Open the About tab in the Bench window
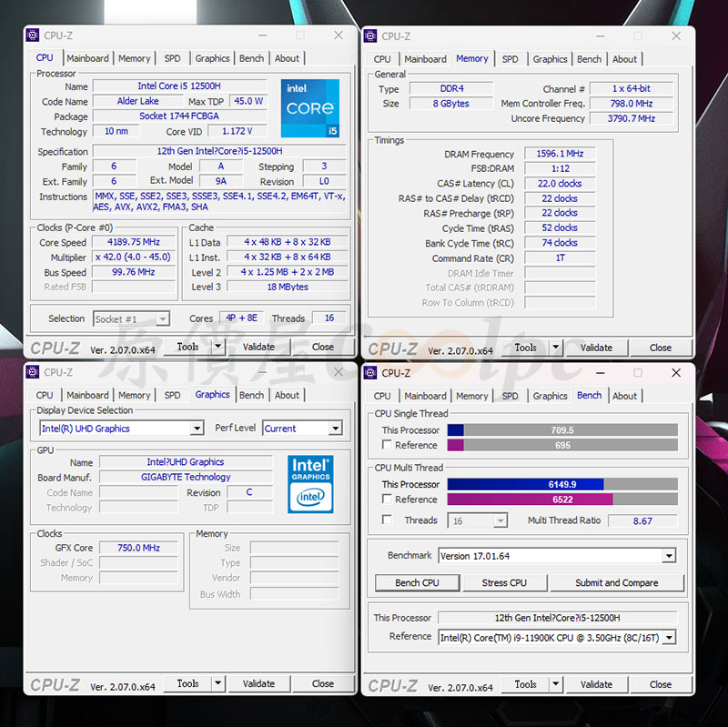The width and height of the screenshot is (728, 727). pos(624,396)
